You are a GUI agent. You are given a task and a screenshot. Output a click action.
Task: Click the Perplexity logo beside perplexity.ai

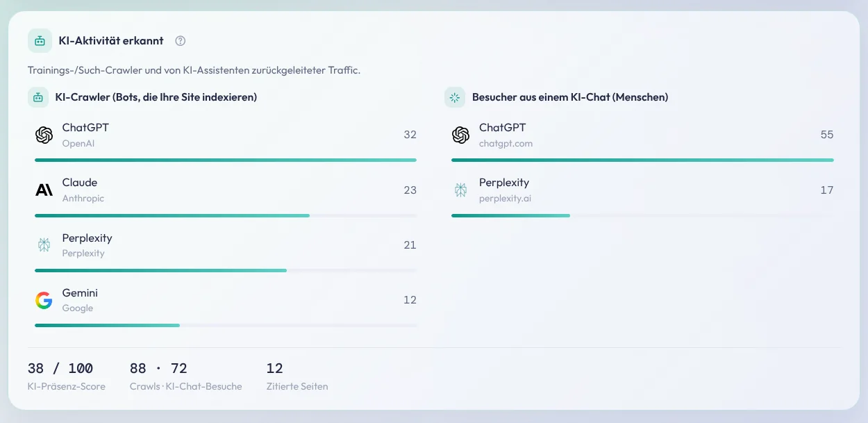460,190
